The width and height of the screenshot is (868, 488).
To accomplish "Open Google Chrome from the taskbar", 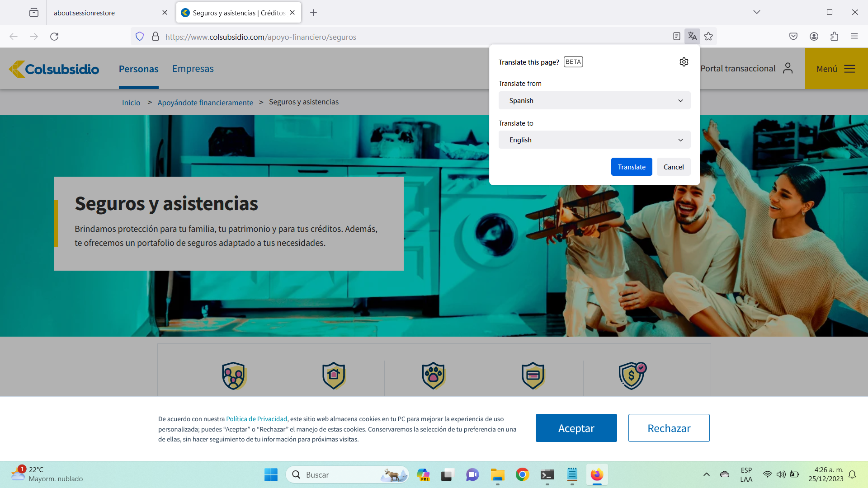I will [522, 474].
